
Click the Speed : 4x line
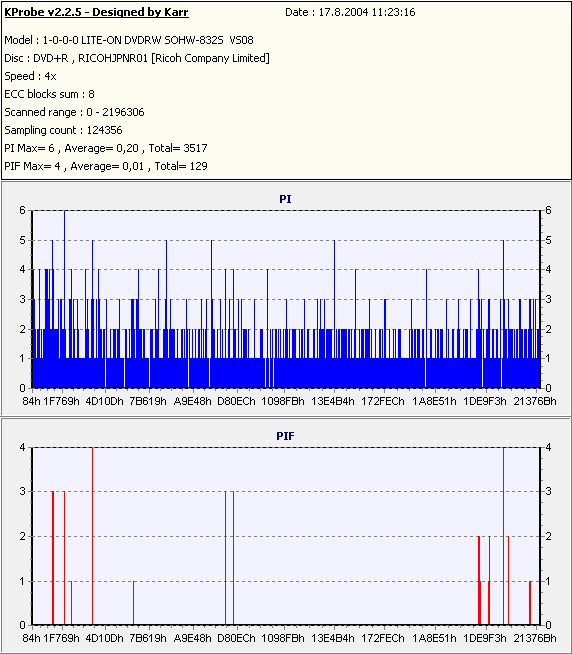click(x=30, y=76)
